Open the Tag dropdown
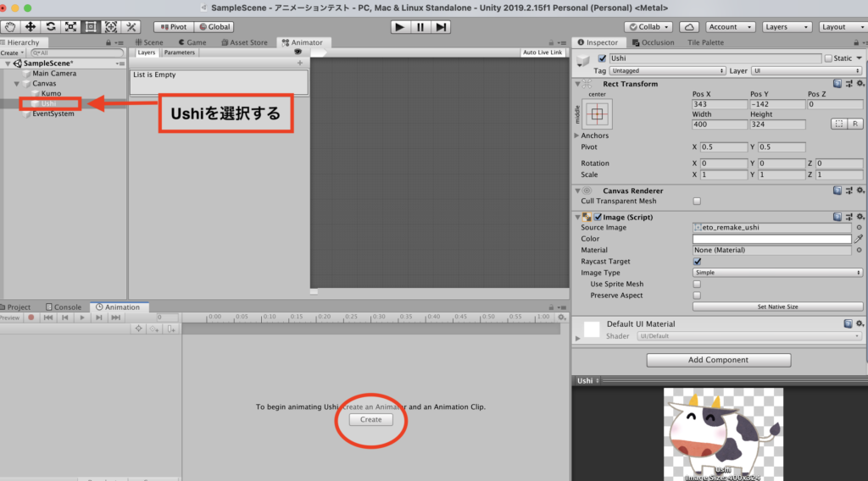The image size is (868, 481). (667, 71)
